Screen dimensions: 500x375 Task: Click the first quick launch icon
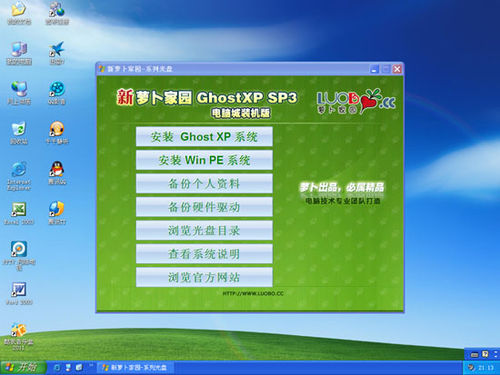point(57,368)
